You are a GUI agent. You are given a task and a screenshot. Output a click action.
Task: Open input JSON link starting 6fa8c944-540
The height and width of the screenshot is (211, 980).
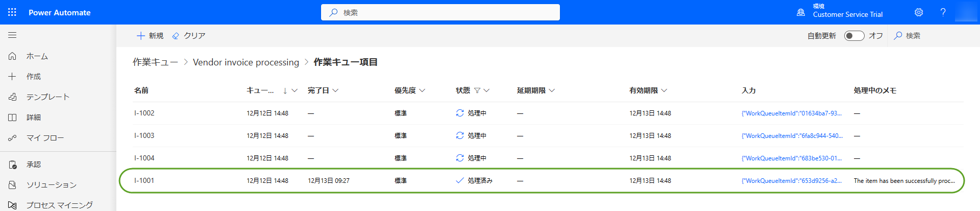(x=792, y=136)
